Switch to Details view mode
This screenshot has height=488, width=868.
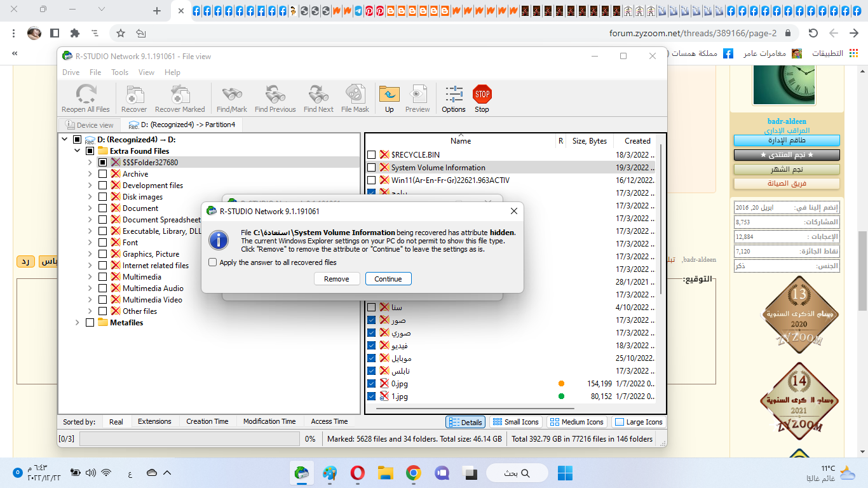pyautogui.click(x=466, y=422)
